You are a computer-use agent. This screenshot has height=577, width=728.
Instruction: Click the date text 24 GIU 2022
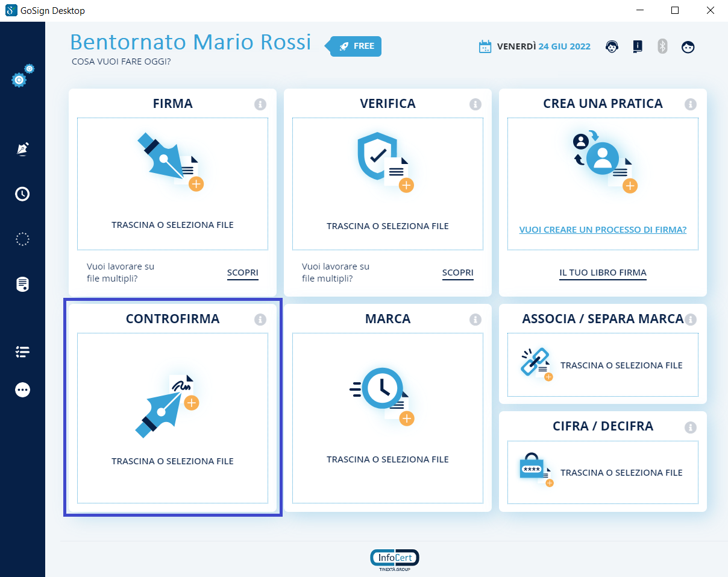click(x=565, y=46)
